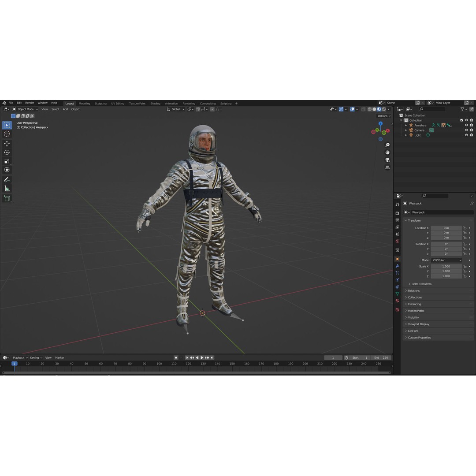Hide the Armature in the viewport

coord(466,125)
